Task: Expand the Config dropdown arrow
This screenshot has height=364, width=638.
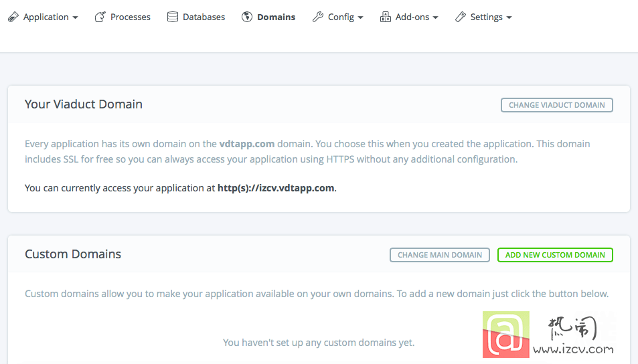Action: (x=360, y=17)
